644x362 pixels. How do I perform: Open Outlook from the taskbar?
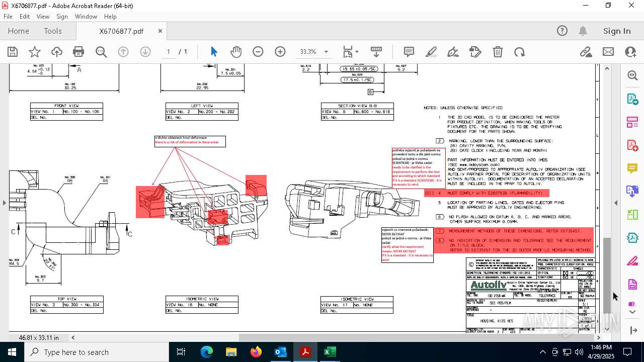click(x=280, y=352)
